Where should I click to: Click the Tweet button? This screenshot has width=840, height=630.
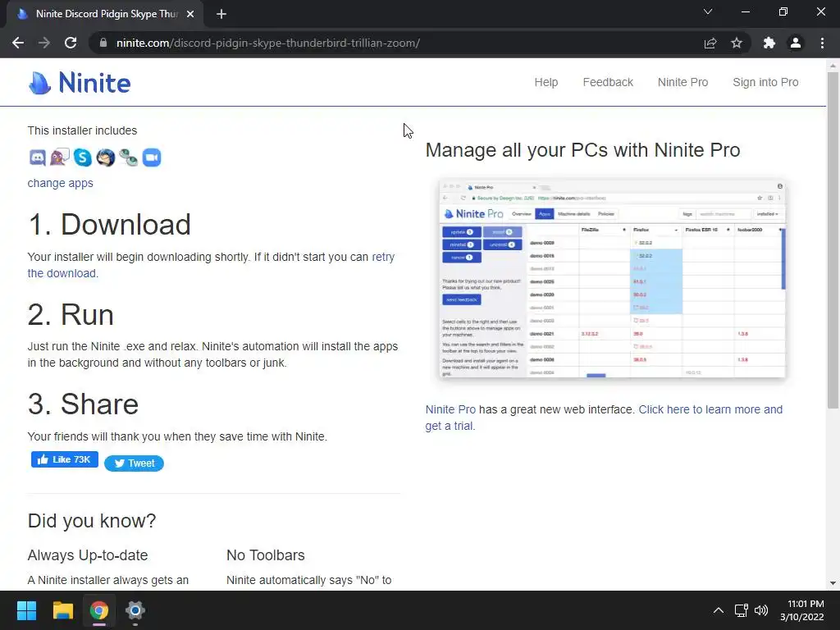pos(134,463)
